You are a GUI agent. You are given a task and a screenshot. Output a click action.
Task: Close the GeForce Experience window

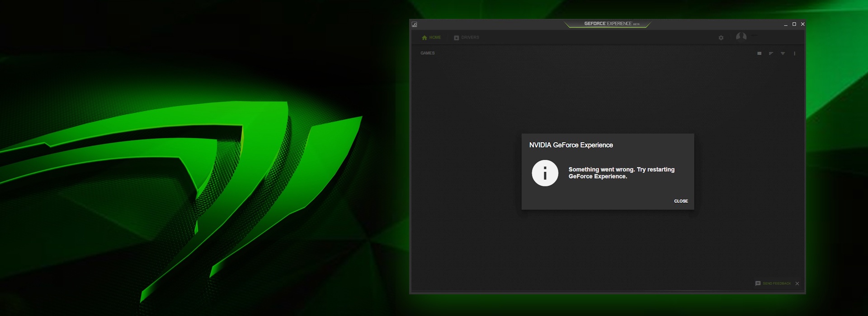[x=803, y=24]
